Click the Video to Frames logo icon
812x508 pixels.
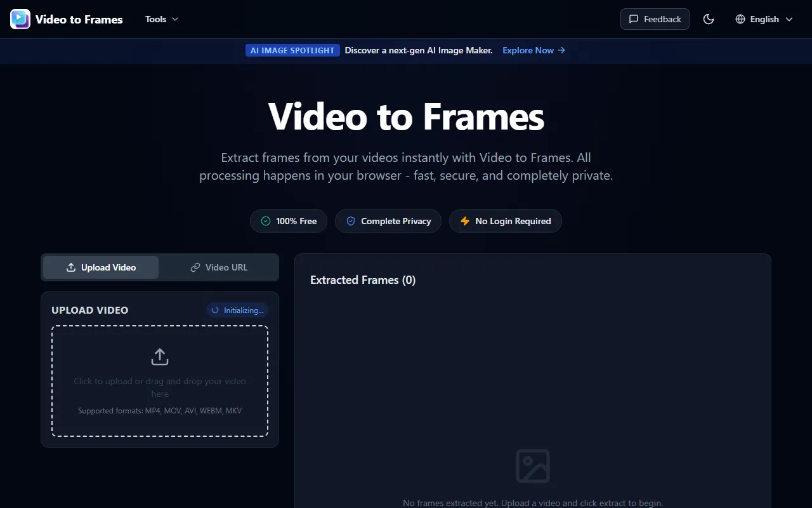[20, 19]
